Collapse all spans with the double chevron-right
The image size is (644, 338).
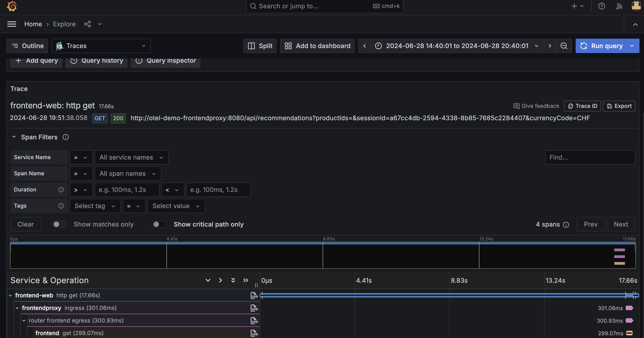pyautogui.click(x=246, y=280)
